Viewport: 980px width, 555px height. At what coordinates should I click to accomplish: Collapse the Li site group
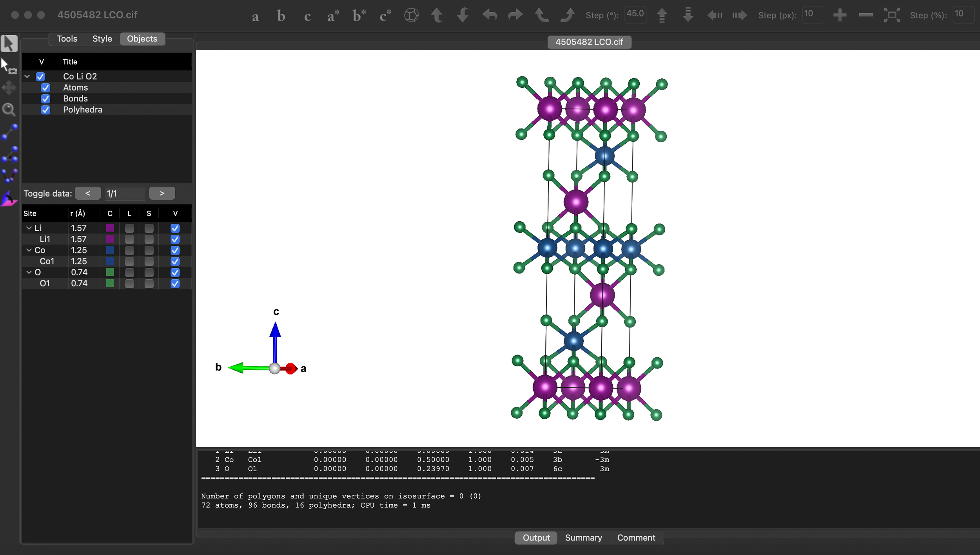(x=29, y=228)
